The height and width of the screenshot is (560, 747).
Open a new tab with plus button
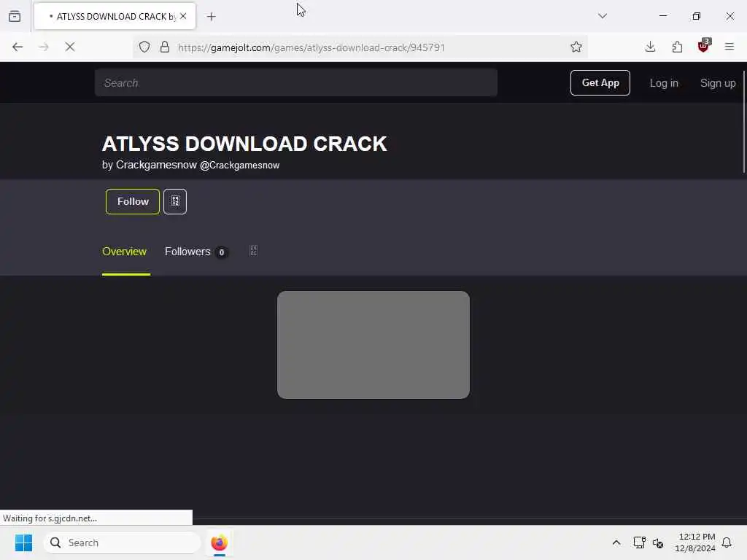pos(211,17)
